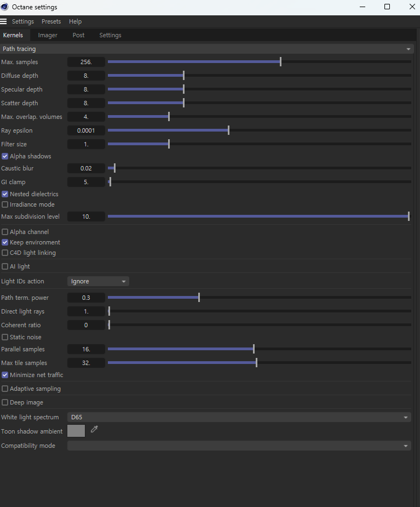Click the Direct light rays slider handle

pos(109,311)
